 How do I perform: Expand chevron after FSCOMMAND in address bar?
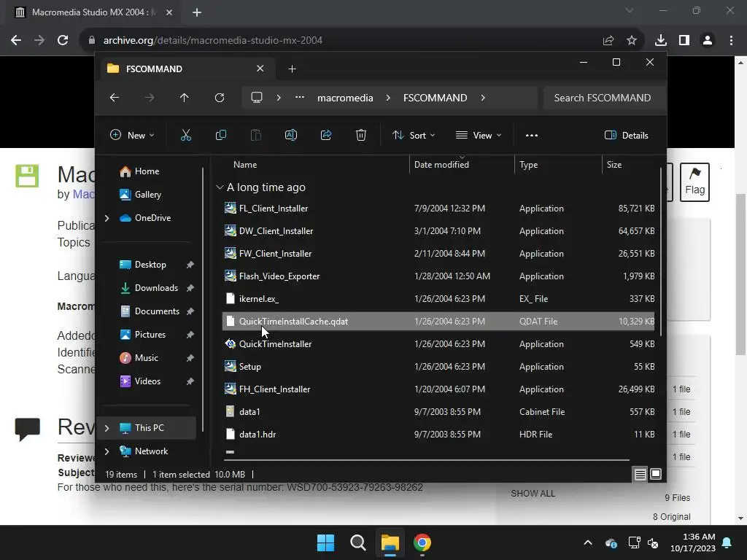[x=483, y=98]
